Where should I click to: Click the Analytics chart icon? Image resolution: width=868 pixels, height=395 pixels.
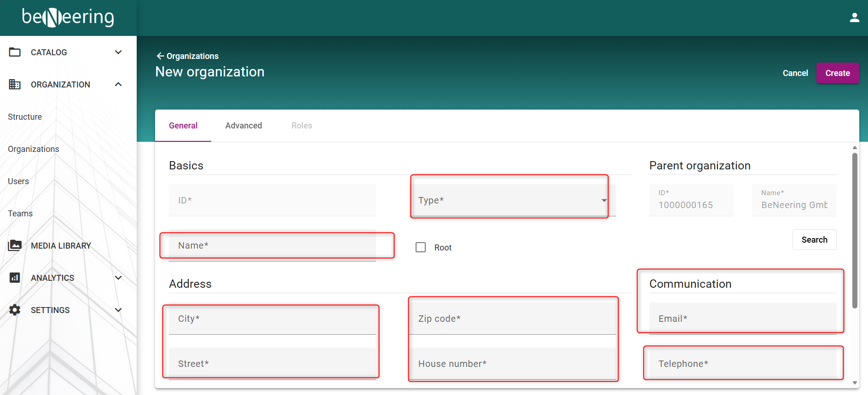(x=15, y=278)
